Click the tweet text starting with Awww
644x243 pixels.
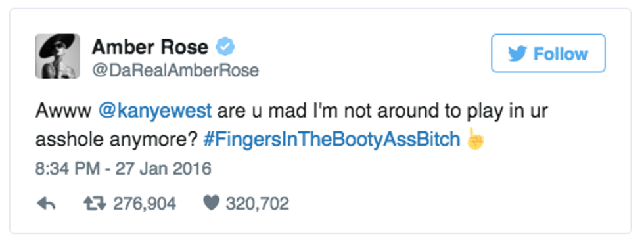pyautogui.click(x=292, y=125)
